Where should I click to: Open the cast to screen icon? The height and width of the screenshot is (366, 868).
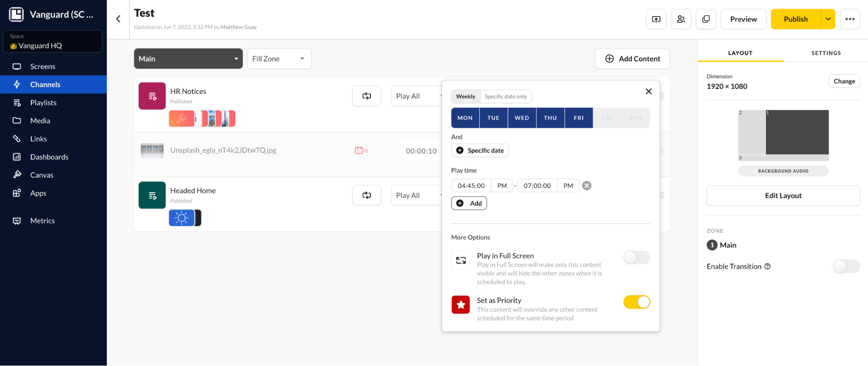(656, 19)
